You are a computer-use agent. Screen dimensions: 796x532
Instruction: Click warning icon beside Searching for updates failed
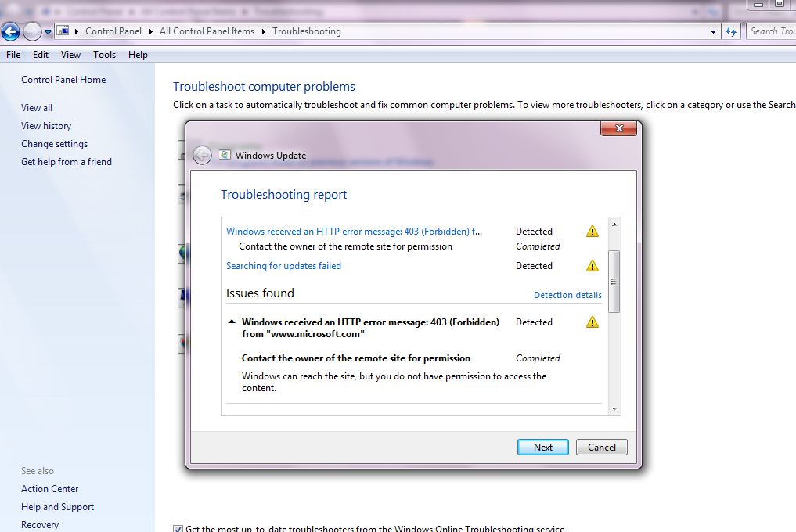tap(592, 266)
